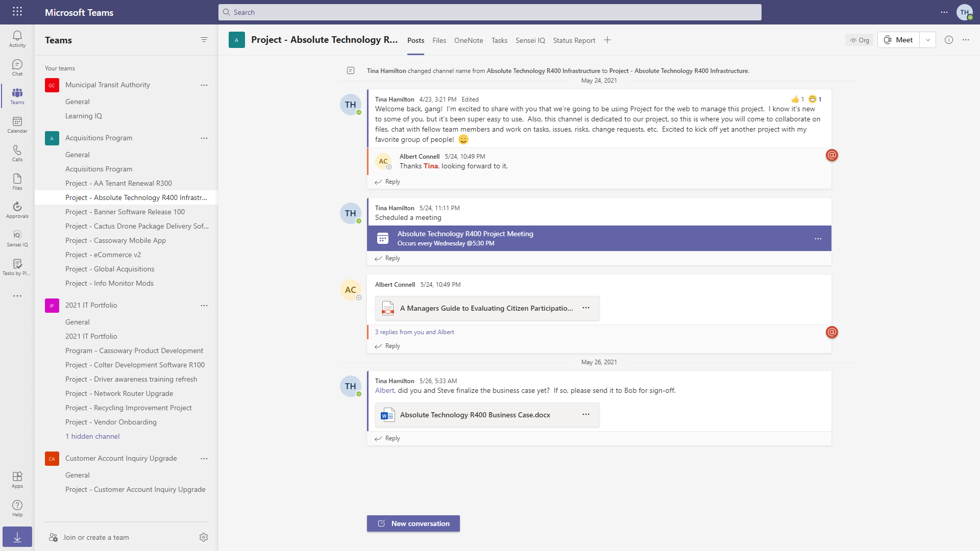Click the thumbs up reaction

click(x=798, y=99)
